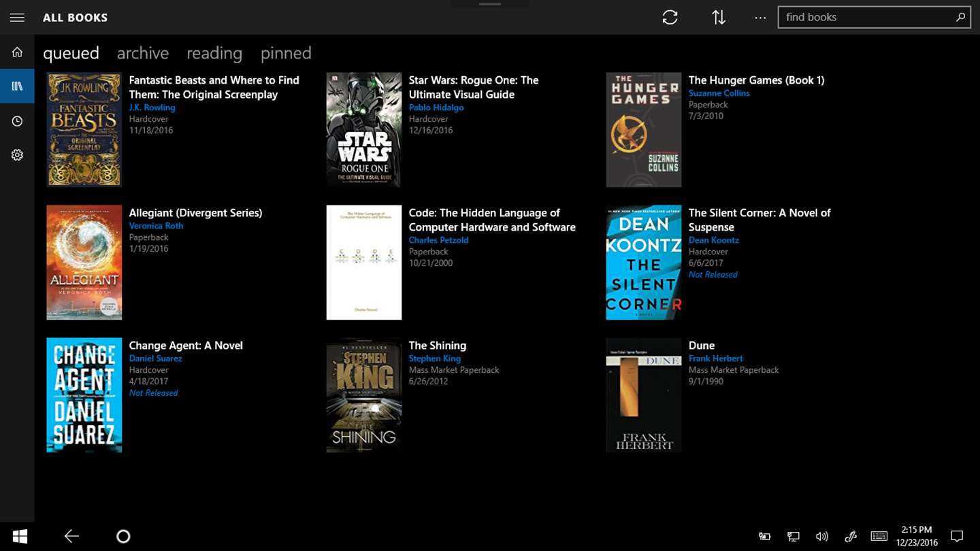980x551 pixels.
Task: Open the battery status tray icon
Action: tap(764, 536)
